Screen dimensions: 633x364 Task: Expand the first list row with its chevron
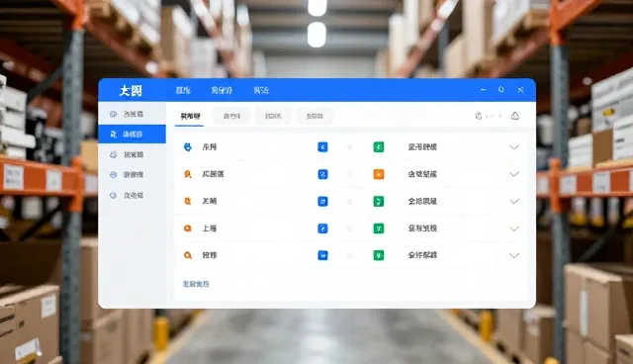[x=514, y=147]
